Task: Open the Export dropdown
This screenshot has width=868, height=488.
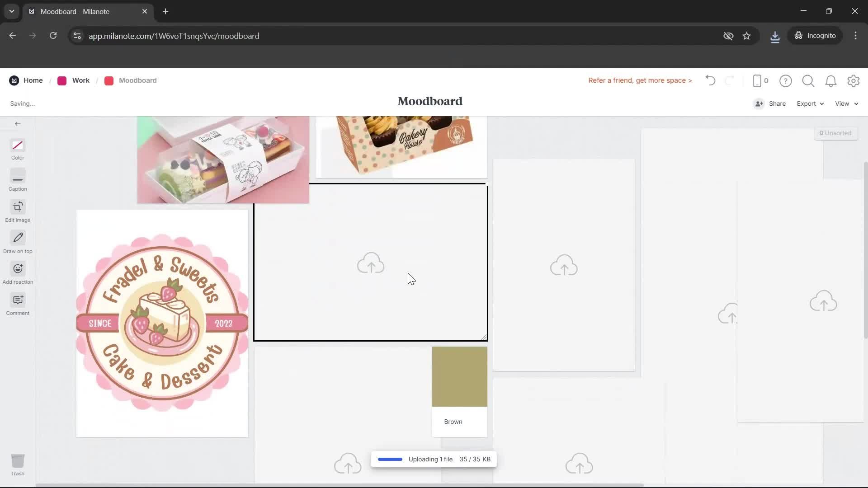Action: (x=809, y=103)
